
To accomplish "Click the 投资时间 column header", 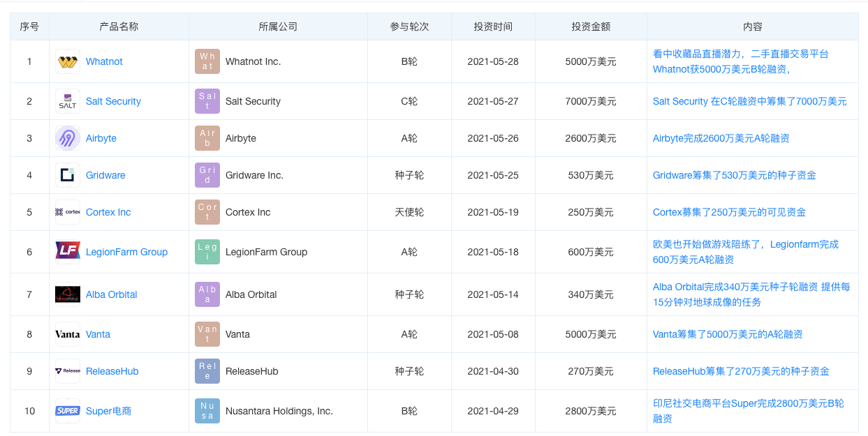I will pyautogui.click(x=493, y=27).
